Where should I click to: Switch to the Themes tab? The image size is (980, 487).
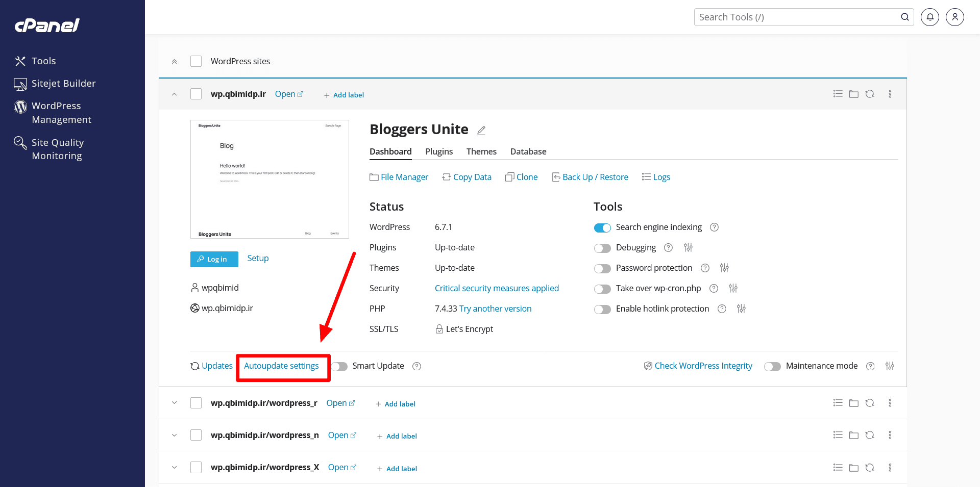tap(481, 151)
